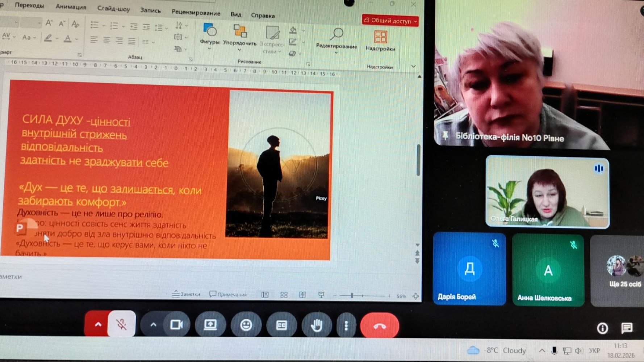This screenshot has height=362, width=644.
Task: Open the Переходы ribbon tab
Action: [x=29, y=5]
